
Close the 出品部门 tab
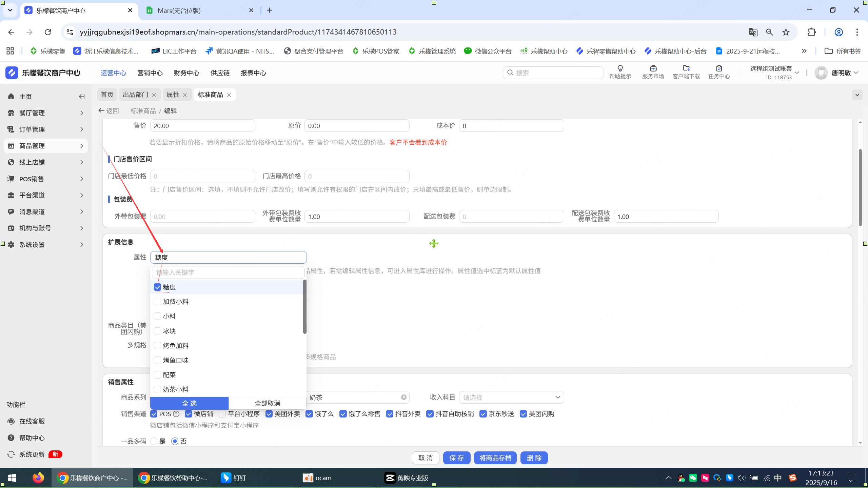click(x=154, y=95)
